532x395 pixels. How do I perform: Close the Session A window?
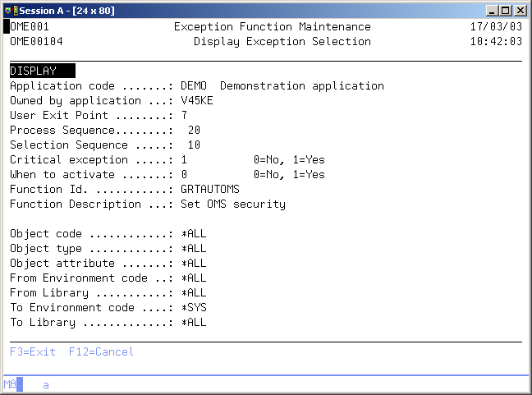click(x=520, y=10)
